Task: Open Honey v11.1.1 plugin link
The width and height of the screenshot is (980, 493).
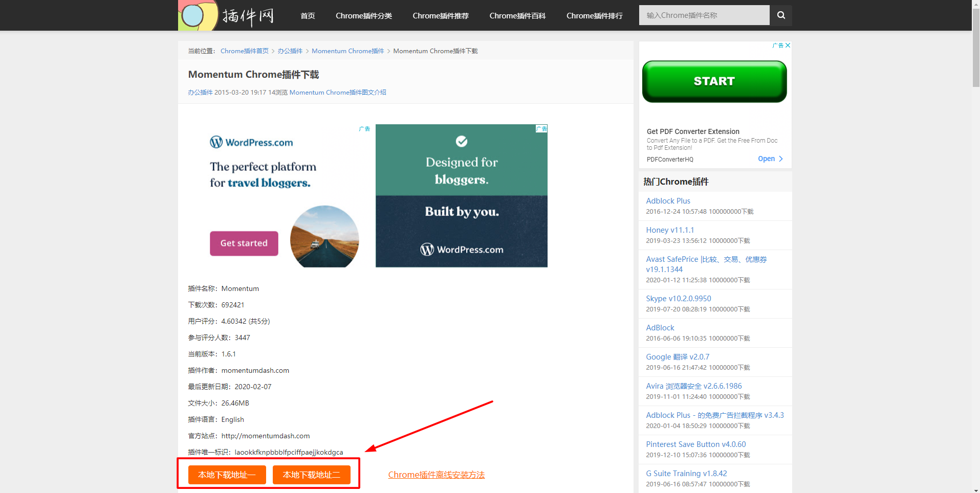Action: 670,230
